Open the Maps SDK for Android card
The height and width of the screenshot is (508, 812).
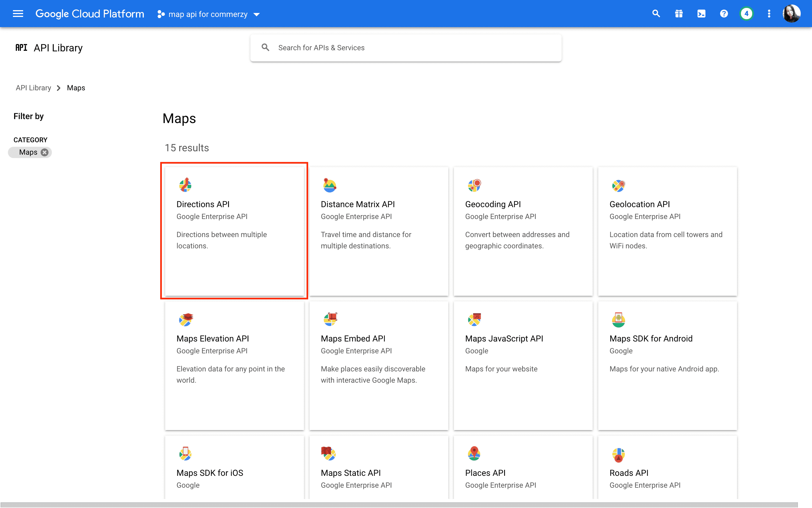pos(667,365)
